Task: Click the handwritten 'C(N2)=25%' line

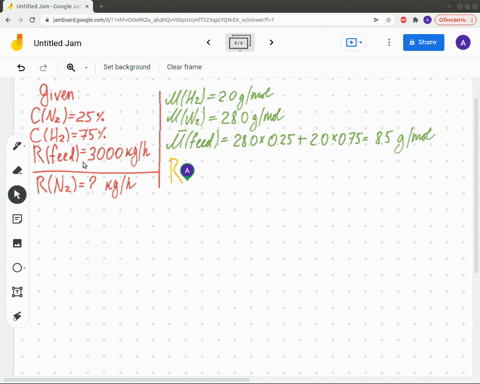Action: [68, 116]
